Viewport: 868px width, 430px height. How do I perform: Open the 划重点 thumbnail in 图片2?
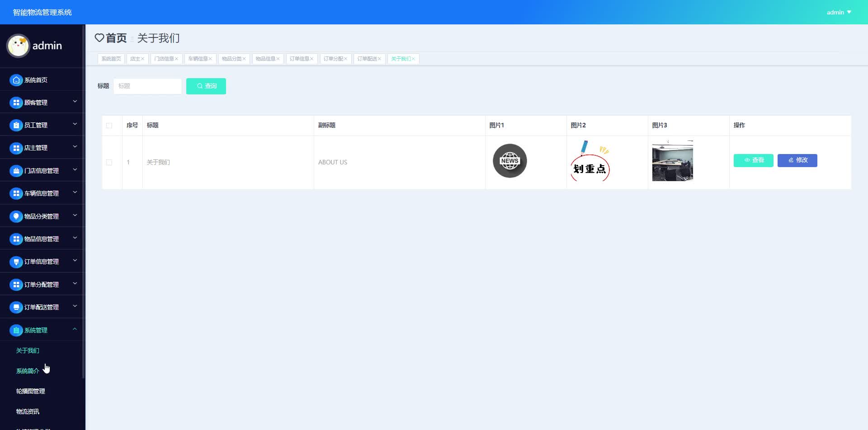[590, 161]
